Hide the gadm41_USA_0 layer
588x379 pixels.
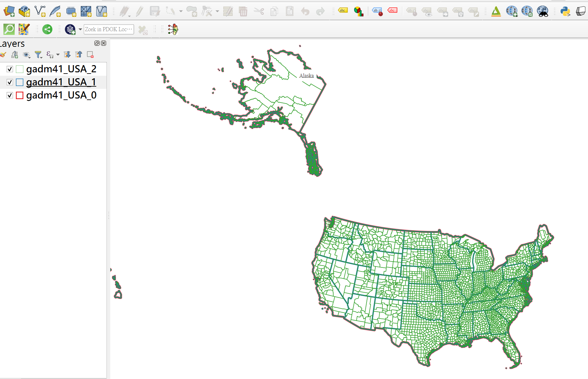pos(10,95)
